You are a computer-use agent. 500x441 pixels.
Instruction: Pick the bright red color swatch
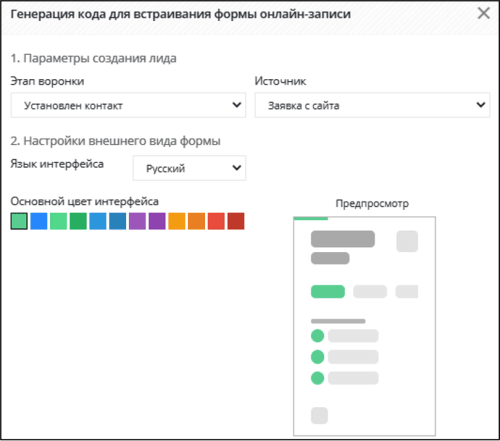[216, 221]
